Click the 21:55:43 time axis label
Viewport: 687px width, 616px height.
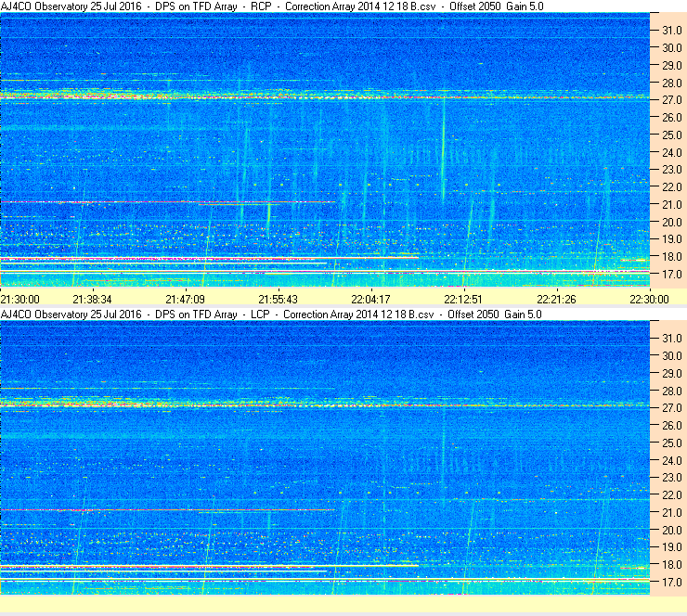coord(278,300)
